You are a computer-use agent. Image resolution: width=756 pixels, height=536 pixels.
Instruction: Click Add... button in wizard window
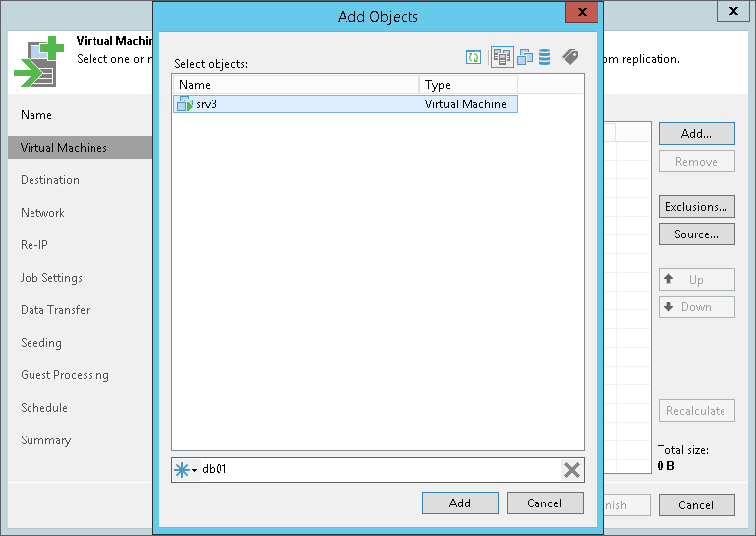tap(697, 134)
